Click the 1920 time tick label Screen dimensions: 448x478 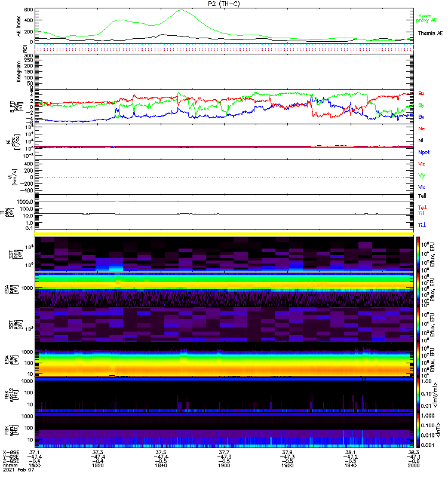(287, 465)
